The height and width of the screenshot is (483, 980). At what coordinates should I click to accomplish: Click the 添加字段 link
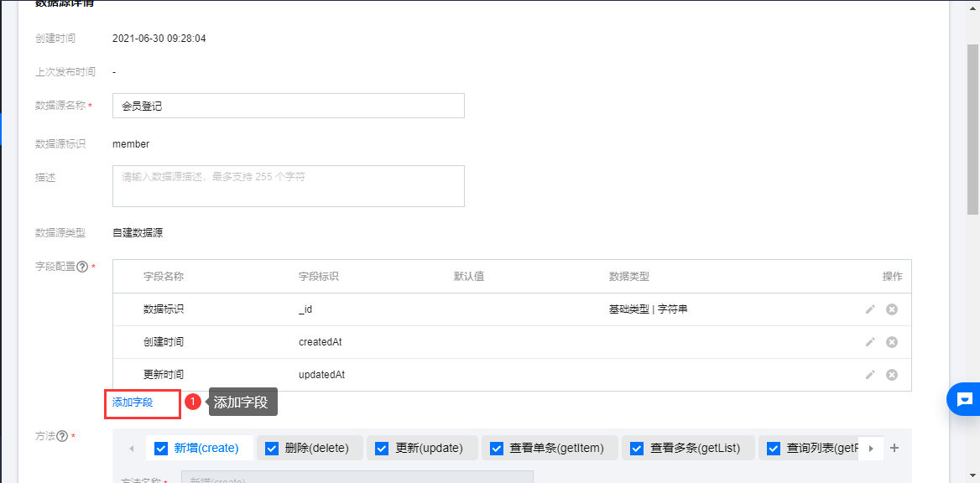pyautogui.click(x=133, y=402)
